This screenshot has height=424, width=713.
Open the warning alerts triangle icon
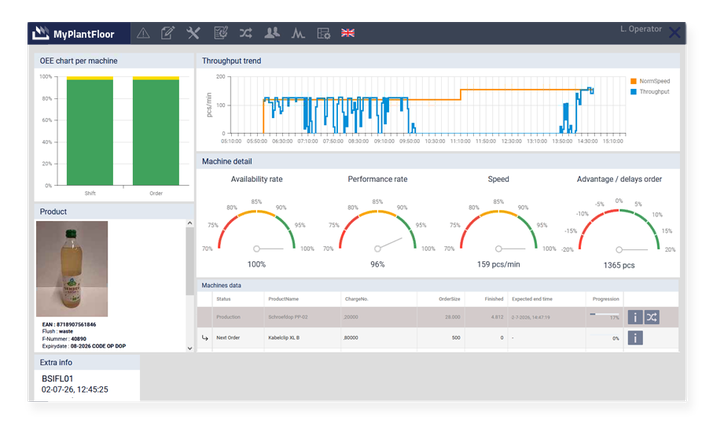click(143, 33)
